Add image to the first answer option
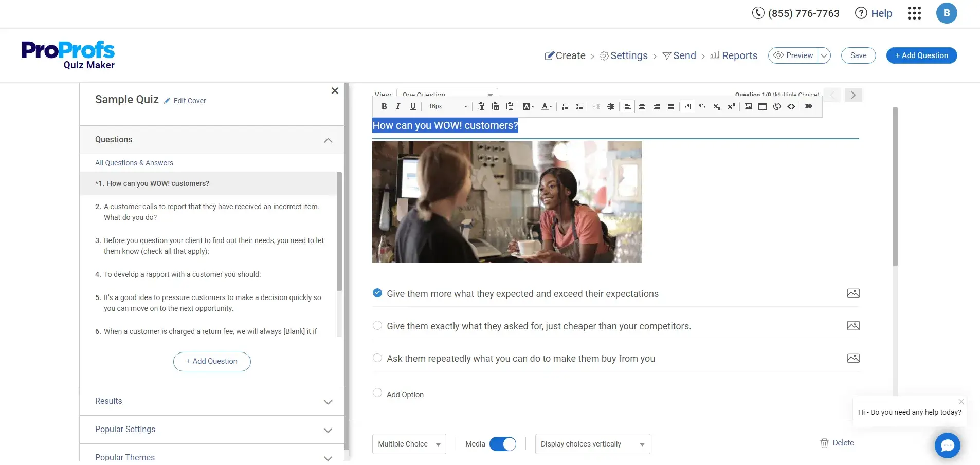This screenshot has width=980, height=465. [853, 293]
